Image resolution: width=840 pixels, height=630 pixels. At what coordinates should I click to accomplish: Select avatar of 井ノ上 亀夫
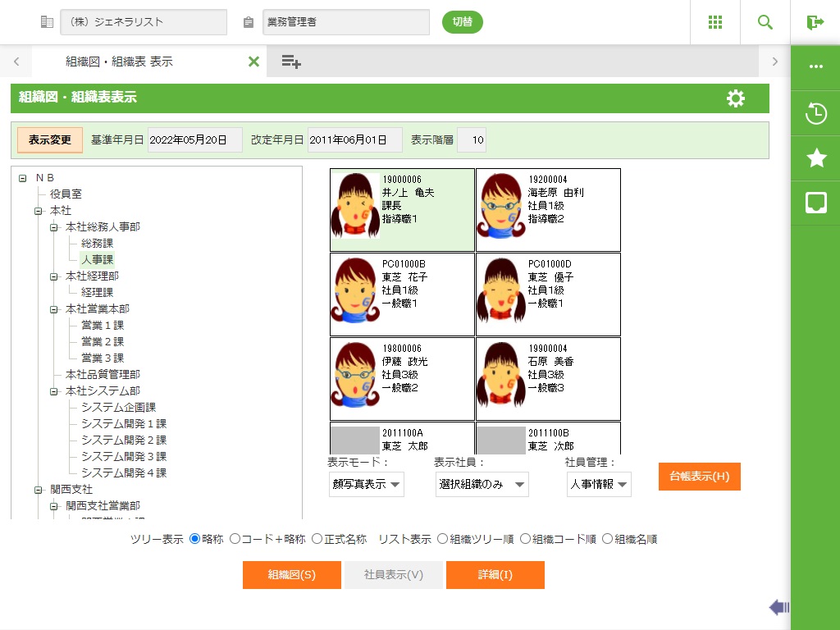coord(355,206)
